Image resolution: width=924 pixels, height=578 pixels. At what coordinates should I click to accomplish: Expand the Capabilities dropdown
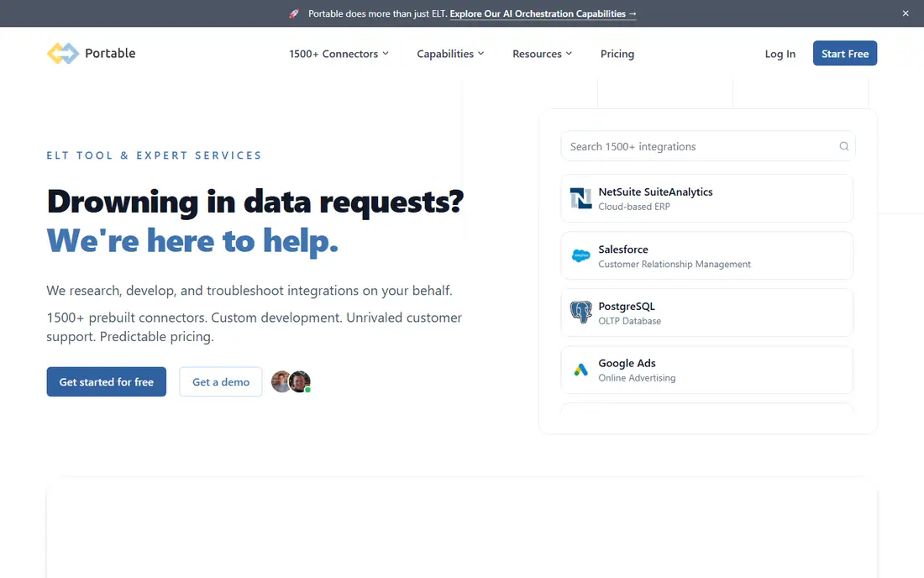click(x=450, y=54)
